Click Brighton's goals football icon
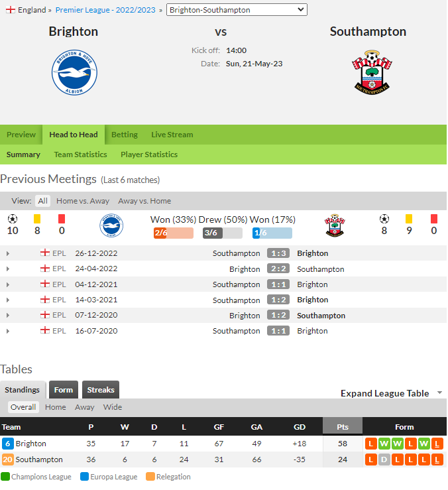Viewport: 448px width, 490px height. (x=13, y=219)
